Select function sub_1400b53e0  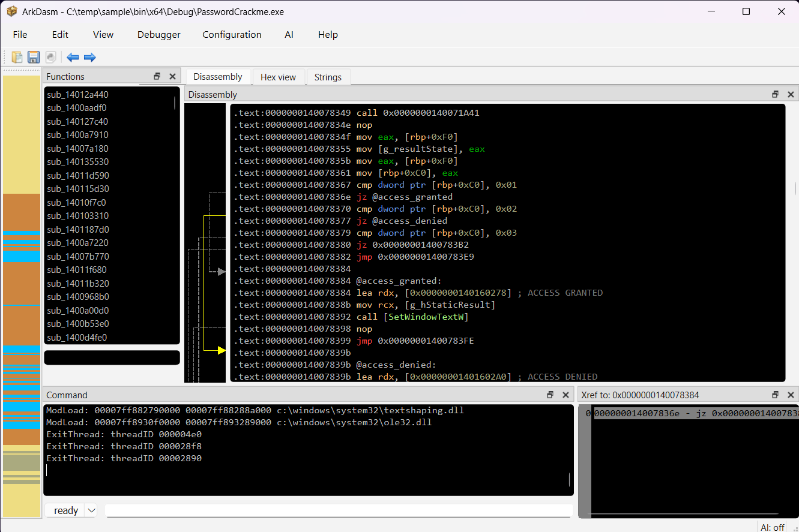point(78,324)
